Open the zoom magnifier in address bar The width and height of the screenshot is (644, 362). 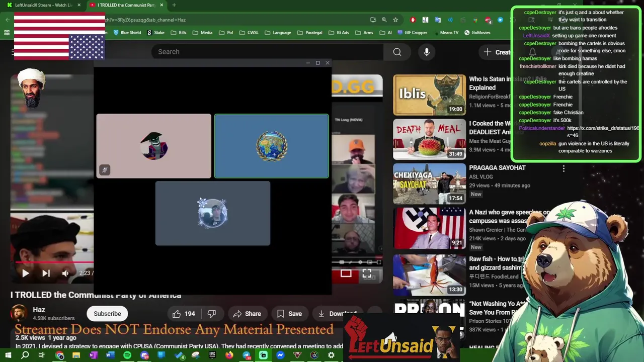click(x=384, y=20)
